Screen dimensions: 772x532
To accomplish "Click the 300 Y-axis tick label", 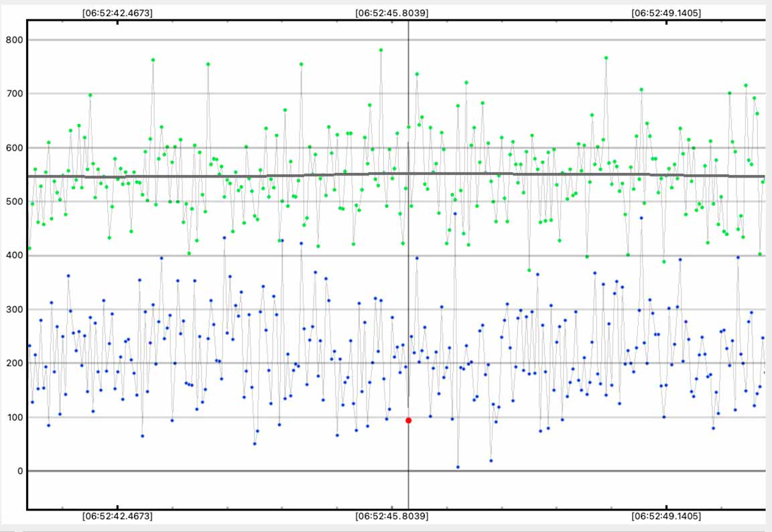I will coord(13,310).
